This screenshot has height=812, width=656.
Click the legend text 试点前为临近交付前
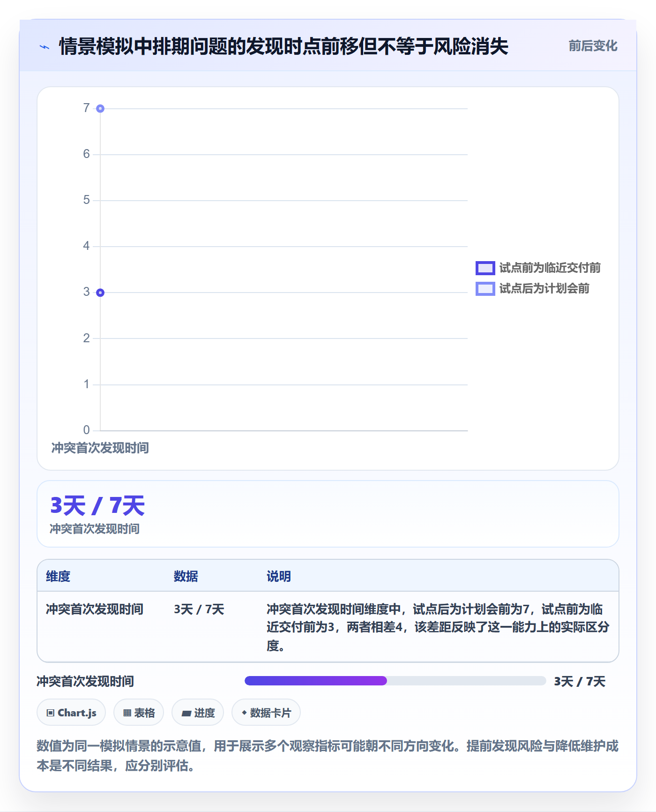point(550,268)
